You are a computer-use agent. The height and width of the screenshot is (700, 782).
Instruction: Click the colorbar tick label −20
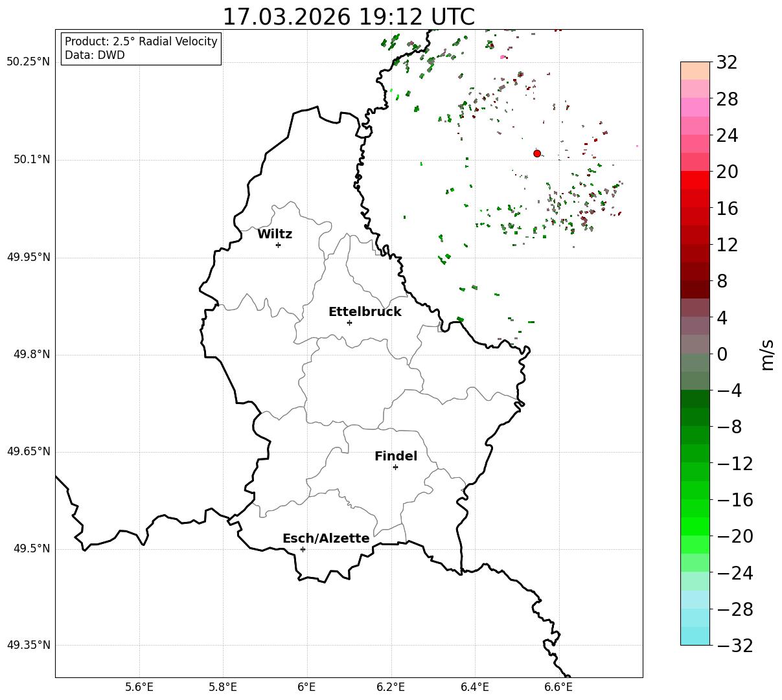click(x=735, y=537)
